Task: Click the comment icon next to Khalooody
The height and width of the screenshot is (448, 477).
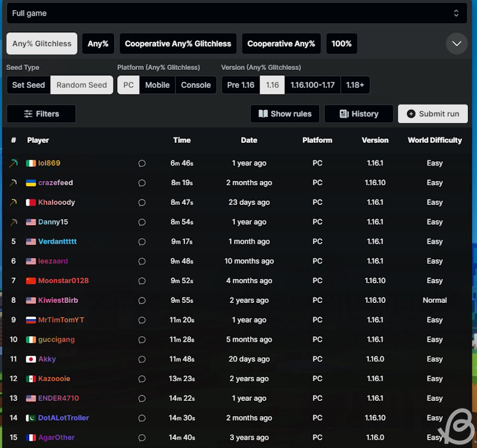Action: point(141,202)
